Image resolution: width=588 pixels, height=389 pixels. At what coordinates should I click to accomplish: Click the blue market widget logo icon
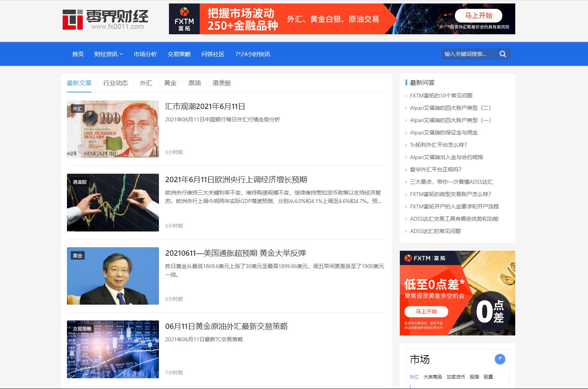click(x=499, y=359)
